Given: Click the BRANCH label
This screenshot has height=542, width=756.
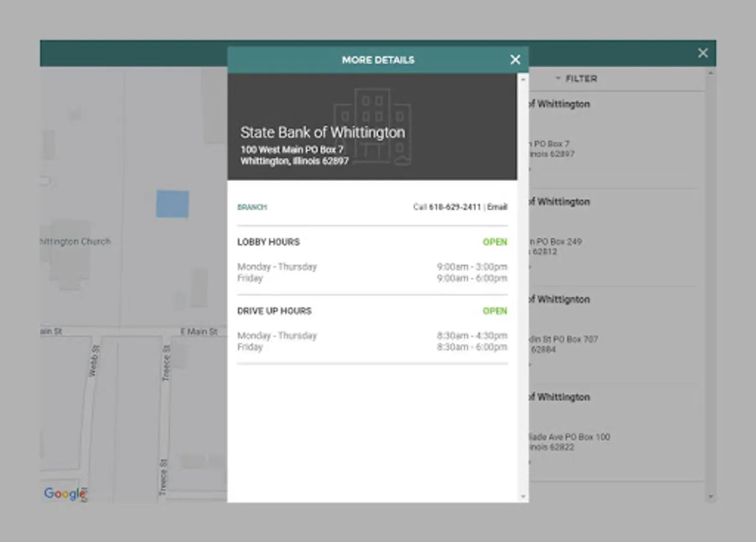Looking at the screenshot, I should (252, 207).
